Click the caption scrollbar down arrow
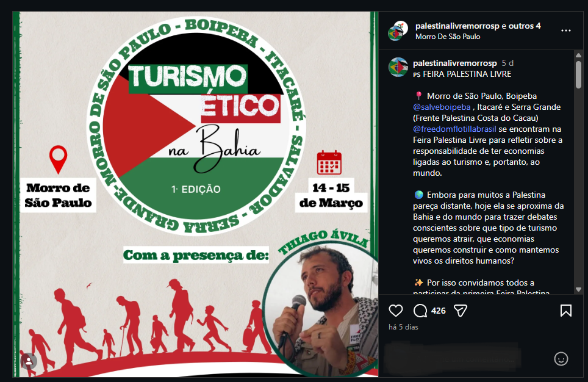588x382 pixels. [x=578, y=289]
